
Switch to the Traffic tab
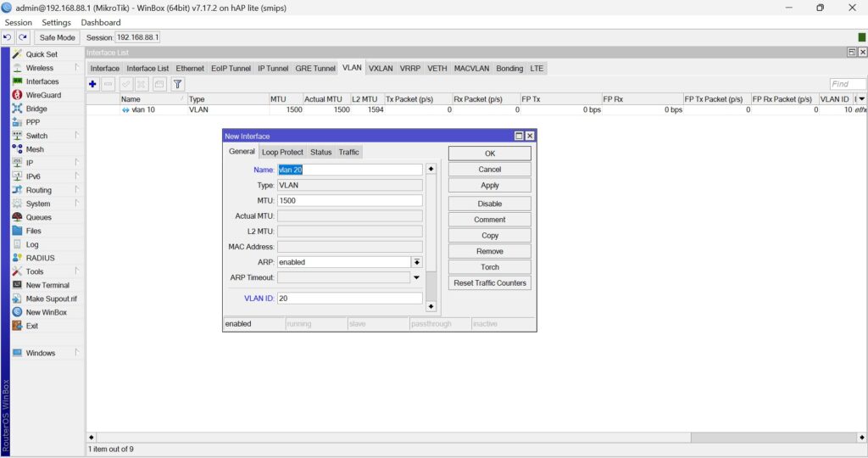[348, 152]
